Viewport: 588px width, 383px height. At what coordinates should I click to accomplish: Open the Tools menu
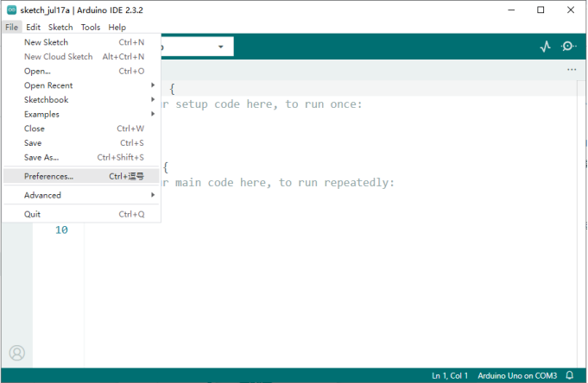pos(91,27)
